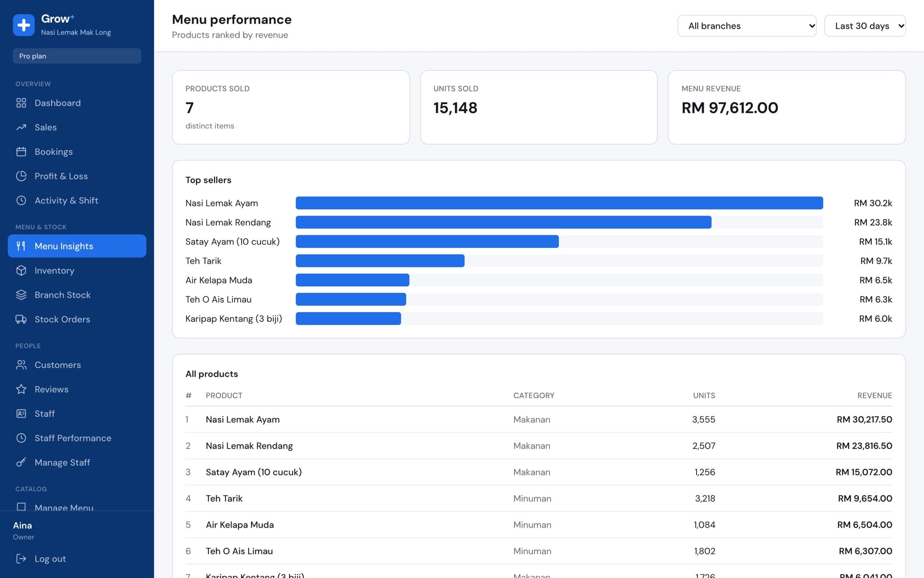Open Branch Stock layers icon
The width and height of the screenshot is (924, 578).
point(21,295)
